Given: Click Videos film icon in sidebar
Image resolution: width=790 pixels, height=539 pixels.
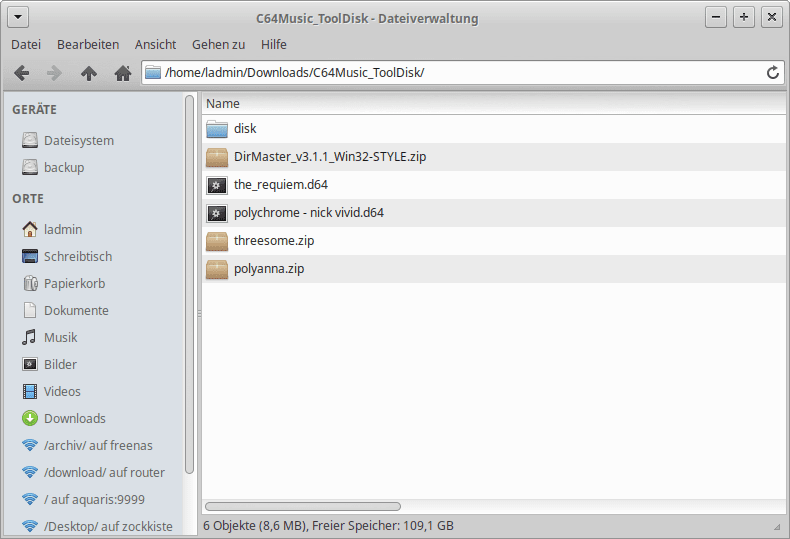Looking at the screenshot, I should tap(30, 391).
